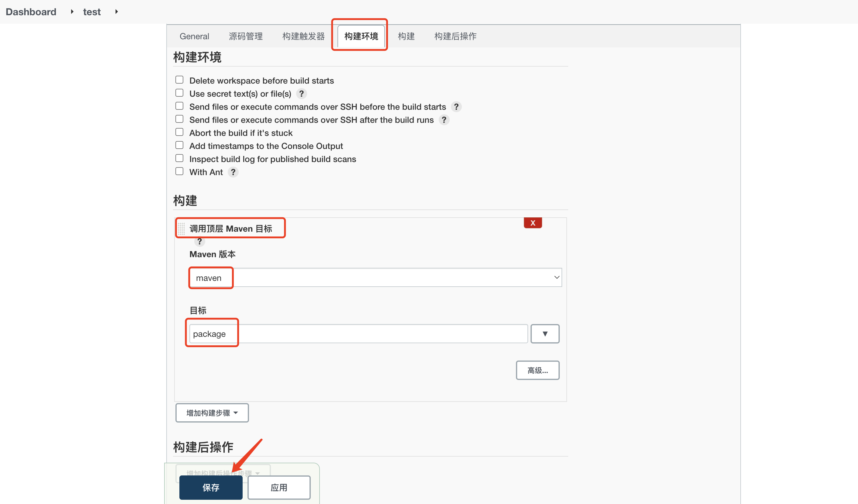Grab the Maven build step drag handle
This screenshot has height=504, width=858.
pos(182,229)
